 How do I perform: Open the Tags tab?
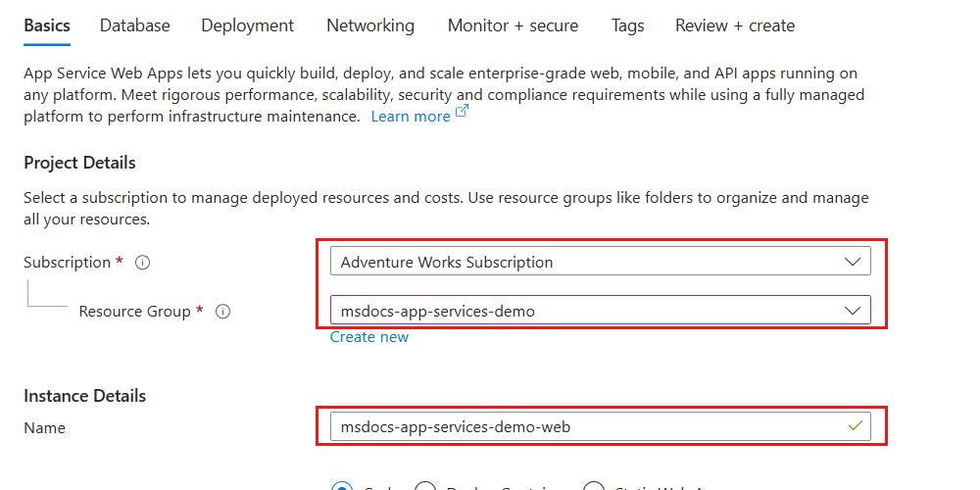click(627, 25)
